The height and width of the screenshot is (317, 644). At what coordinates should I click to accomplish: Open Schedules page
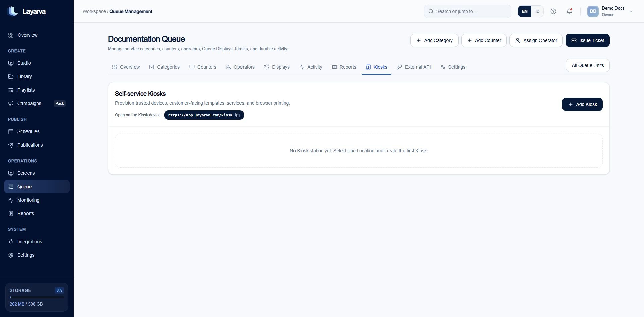(x=37, y=131)
